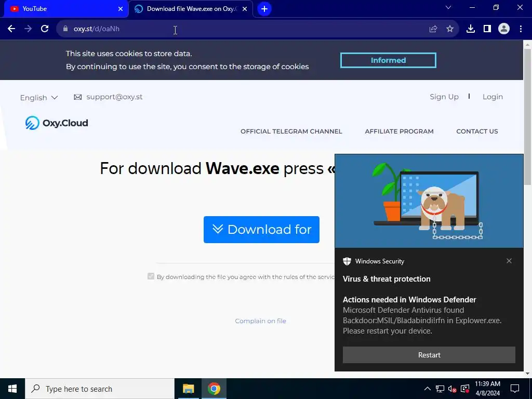The height and width of the screenshot is (399, 532).
Task: Click the network tray icon
Action: (x=440, y=389)
